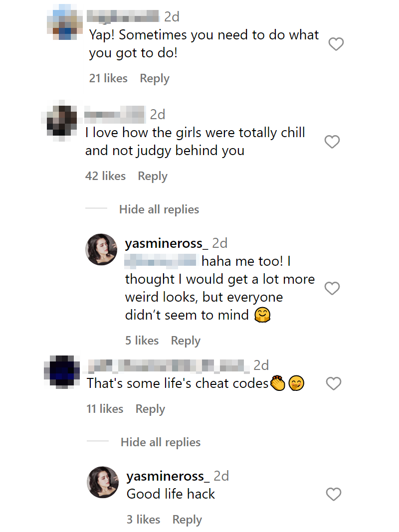This screenshot has width=399, height=532.
Task: Open yasmineross_ avatar on 'haha me too' reply
Action: (x=101, y=249)
